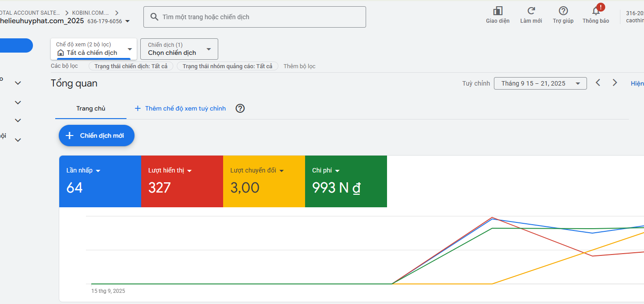644x304 pixels.
Task: Open the date range dropdown Tháng 9 15 – 21, 2025
Action: [x=540, y=83]
